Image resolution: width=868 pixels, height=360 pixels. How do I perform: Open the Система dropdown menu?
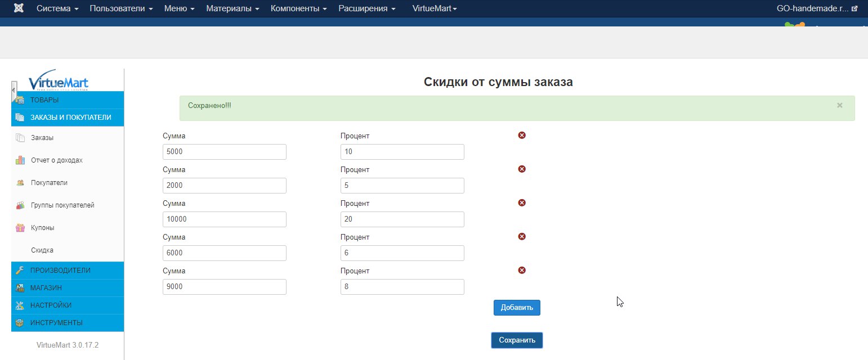click(x=57, y=8)
